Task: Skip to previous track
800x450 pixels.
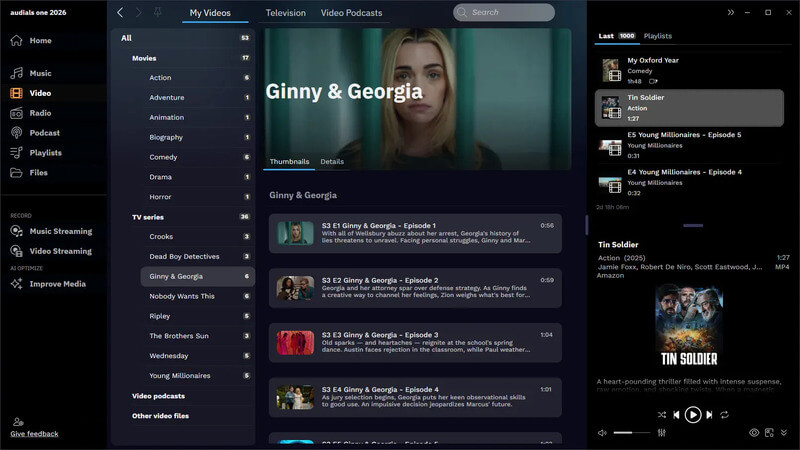Action: pyautogui.click(x=676, y=415)
